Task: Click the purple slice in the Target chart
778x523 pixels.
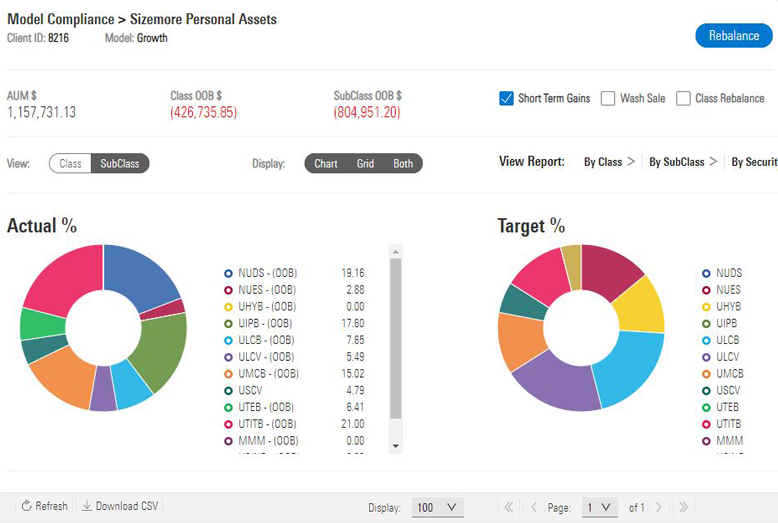Action: click(x=558, y=385)
